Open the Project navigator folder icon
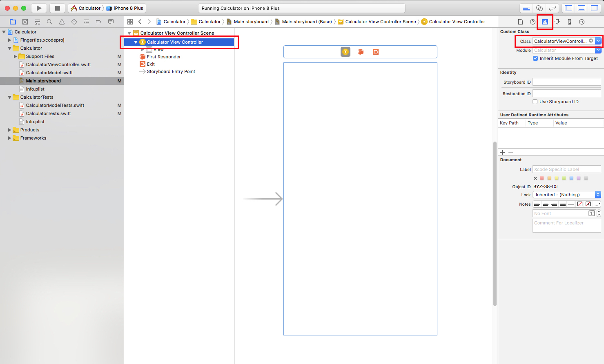Image resolution: width=604 pixels, height=364 pixels. 13,22
